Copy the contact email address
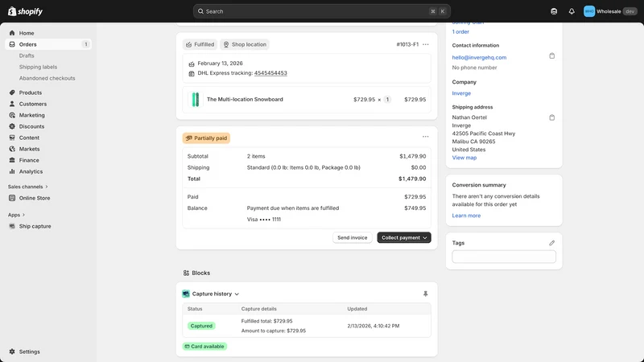 point(552,56)
